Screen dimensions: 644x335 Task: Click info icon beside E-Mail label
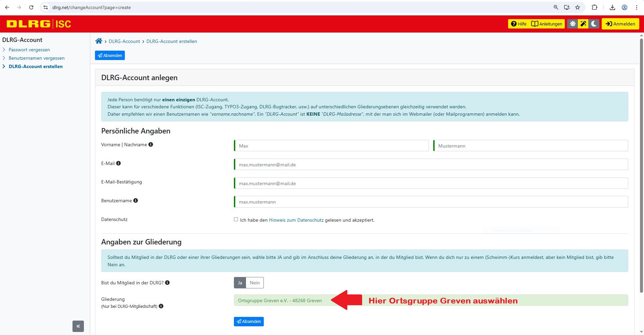click(x=118, y=163)
